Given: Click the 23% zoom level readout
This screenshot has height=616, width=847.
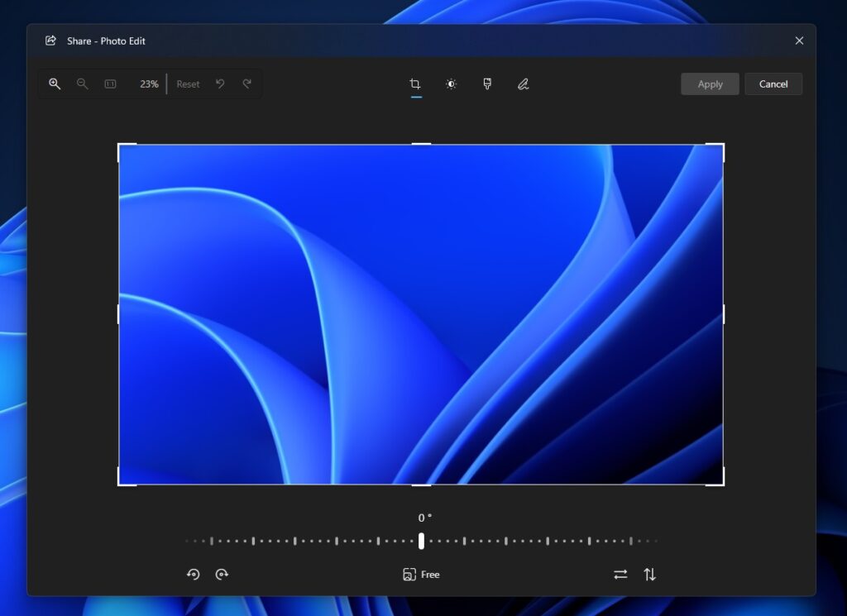Looking at the screenshot, I should [x=149, y=84].
